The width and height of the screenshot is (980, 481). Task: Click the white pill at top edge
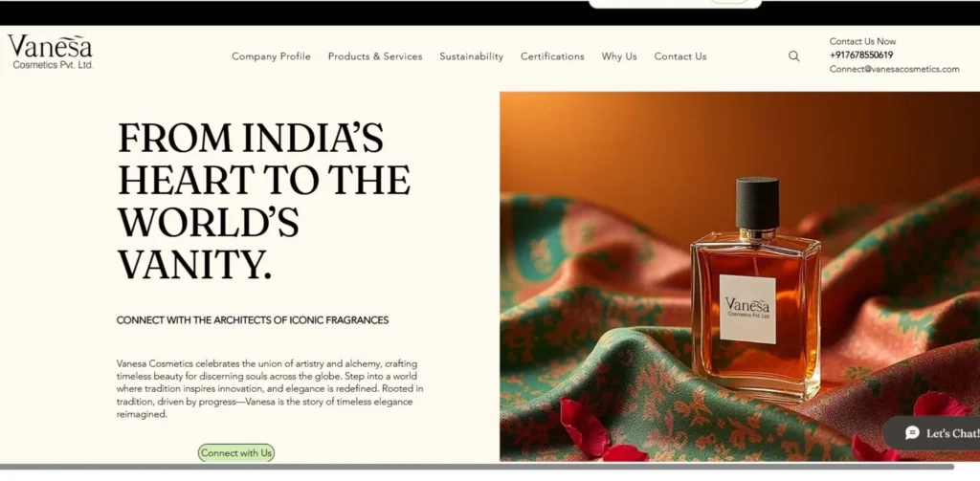coord(675,4)
